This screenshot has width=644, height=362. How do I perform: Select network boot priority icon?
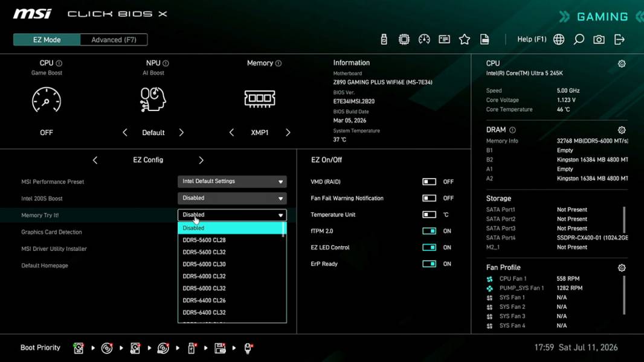tap(248, 348)
